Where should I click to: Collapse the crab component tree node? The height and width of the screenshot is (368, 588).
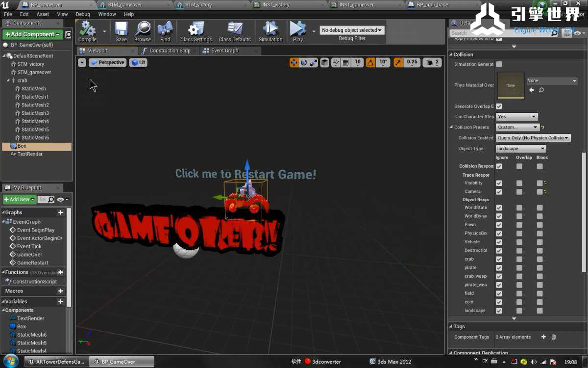pyautogui.click(x=8, y=80)
